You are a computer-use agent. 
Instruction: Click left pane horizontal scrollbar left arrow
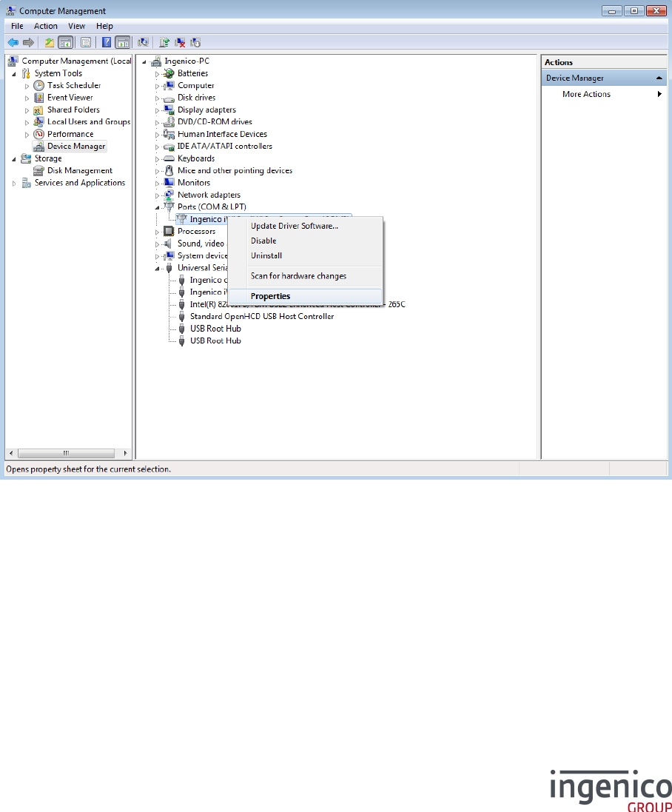coord(11,453)
